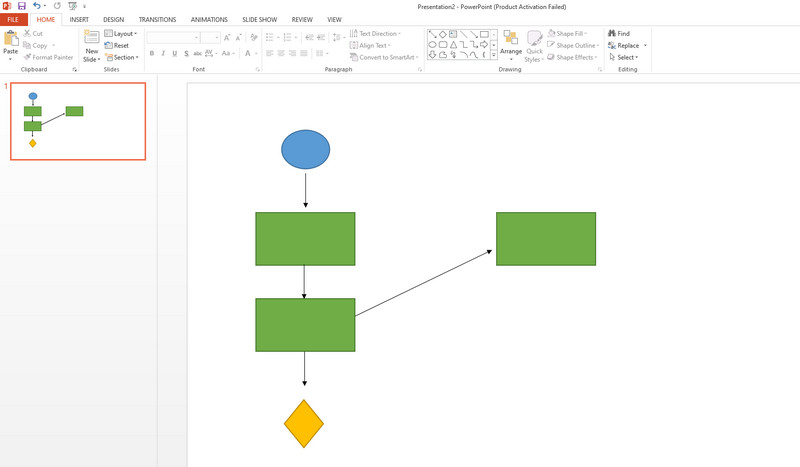This screenshot has width=800, height=467.
Task: Open the Columns dropdown
Action: pos(321,53)
